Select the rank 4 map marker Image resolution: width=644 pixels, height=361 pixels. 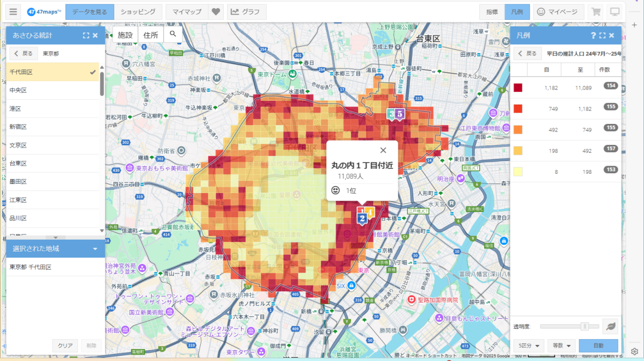tap(370, 212)
